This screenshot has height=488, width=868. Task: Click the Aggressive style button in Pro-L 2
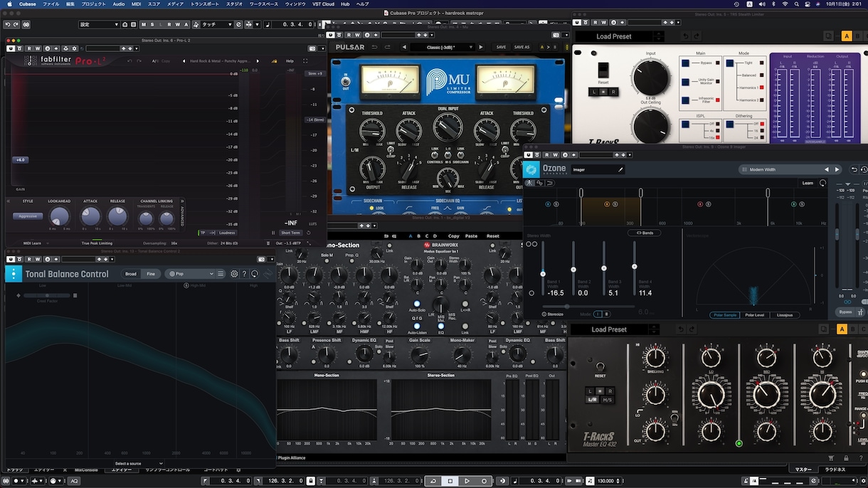28,216
